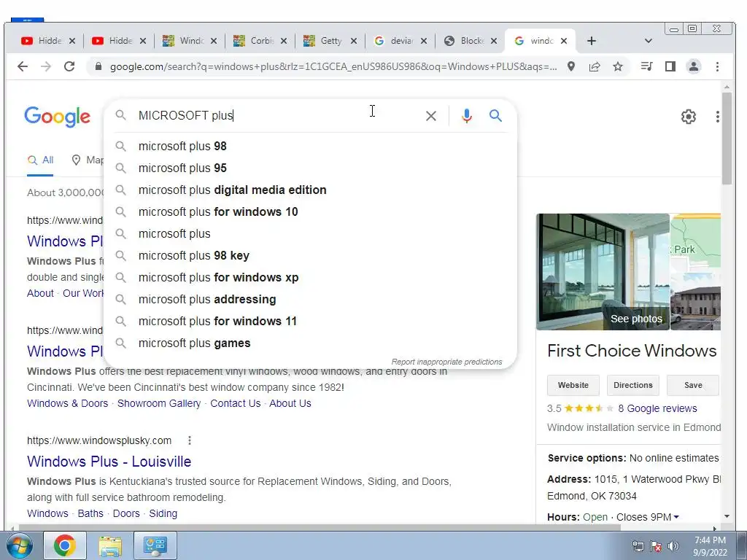View See photos thumbnail

click(603, 272)
